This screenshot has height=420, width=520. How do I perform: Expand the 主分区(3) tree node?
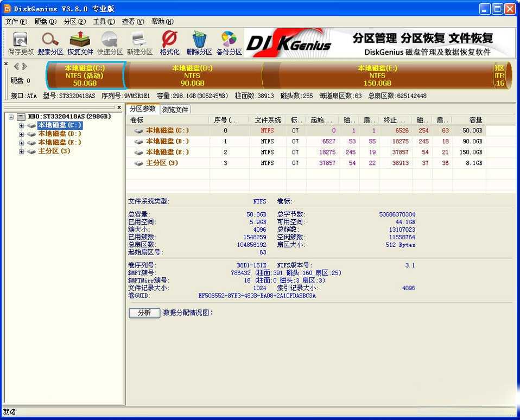coord(21,151)
